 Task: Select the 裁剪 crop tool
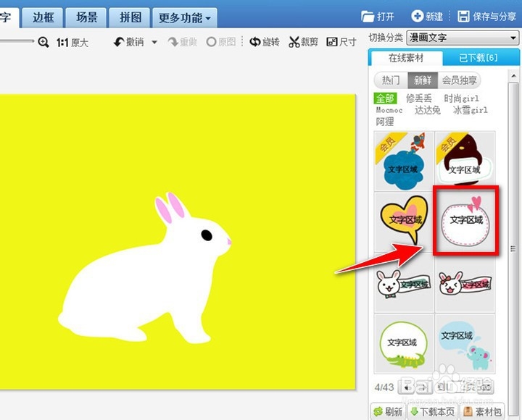tap(303, 42)
